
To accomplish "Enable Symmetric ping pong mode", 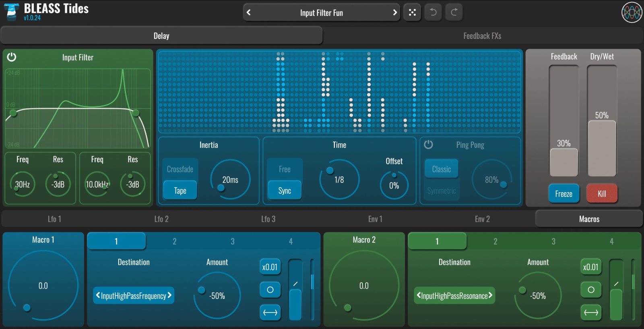I will click(442, 190).
